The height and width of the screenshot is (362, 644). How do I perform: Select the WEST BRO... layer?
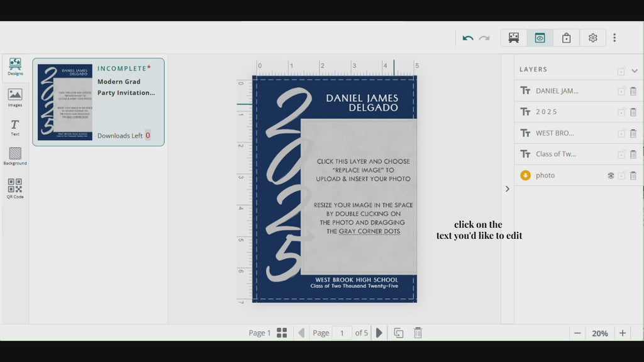pos(555,133)
